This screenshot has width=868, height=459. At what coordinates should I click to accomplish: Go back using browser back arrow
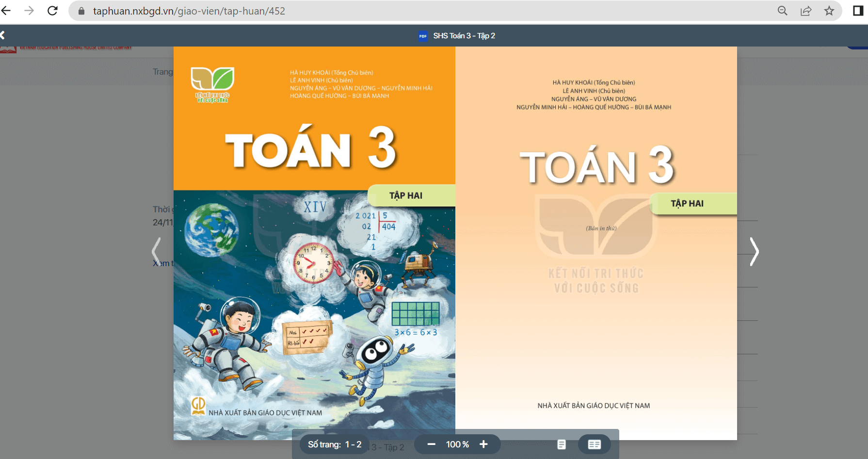(x=6, y=11)
